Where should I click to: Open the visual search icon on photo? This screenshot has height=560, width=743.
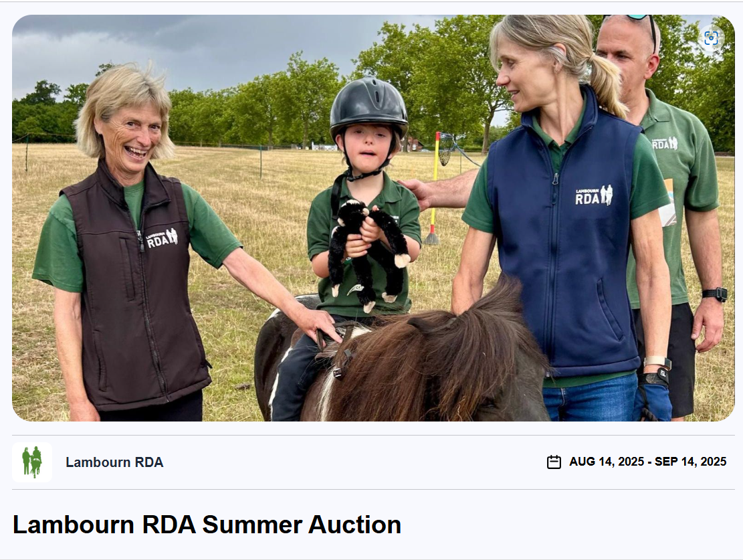(x=711, y=38)
